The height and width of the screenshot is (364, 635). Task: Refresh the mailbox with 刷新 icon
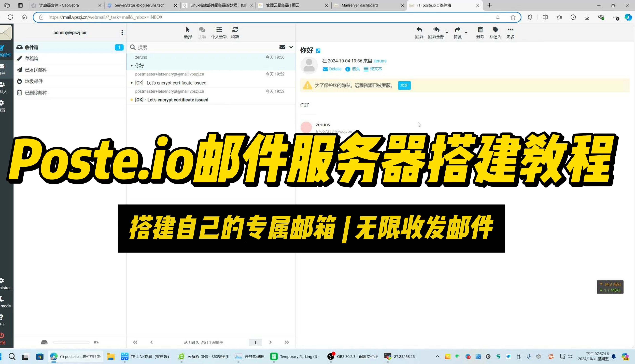pyautogui.click(x=235, y=33)
